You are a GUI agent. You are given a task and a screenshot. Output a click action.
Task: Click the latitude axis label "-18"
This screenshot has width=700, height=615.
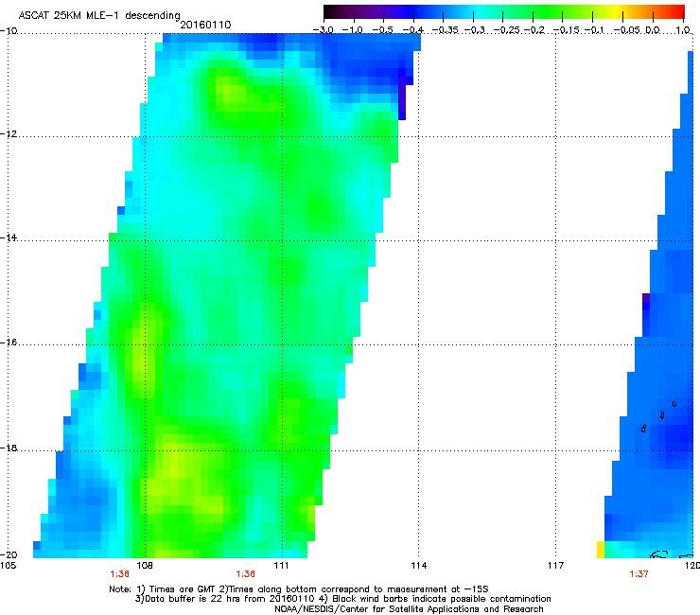[x=9, y=448]
